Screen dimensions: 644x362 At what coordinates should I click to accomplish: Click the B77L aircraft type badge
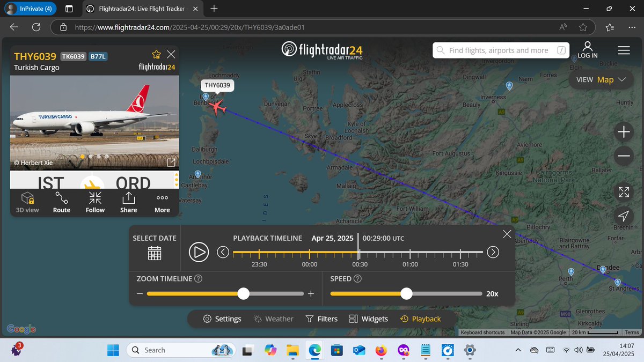click(98, 56)
